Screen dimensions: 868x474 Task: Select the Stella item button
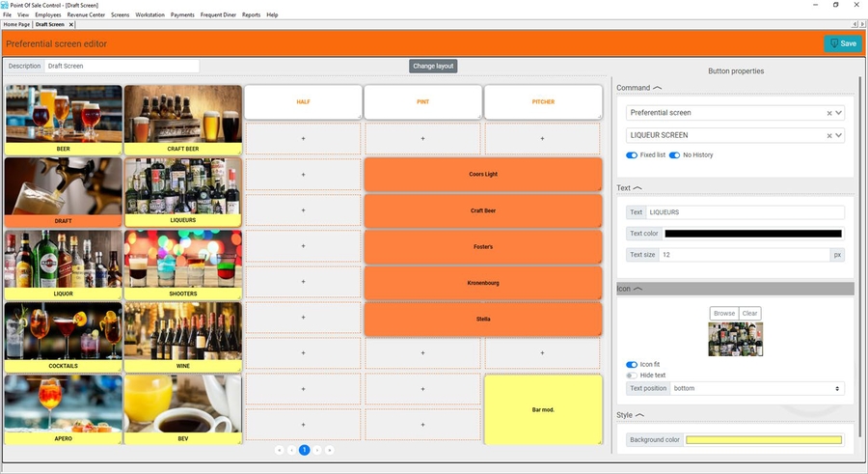[483, 319]
